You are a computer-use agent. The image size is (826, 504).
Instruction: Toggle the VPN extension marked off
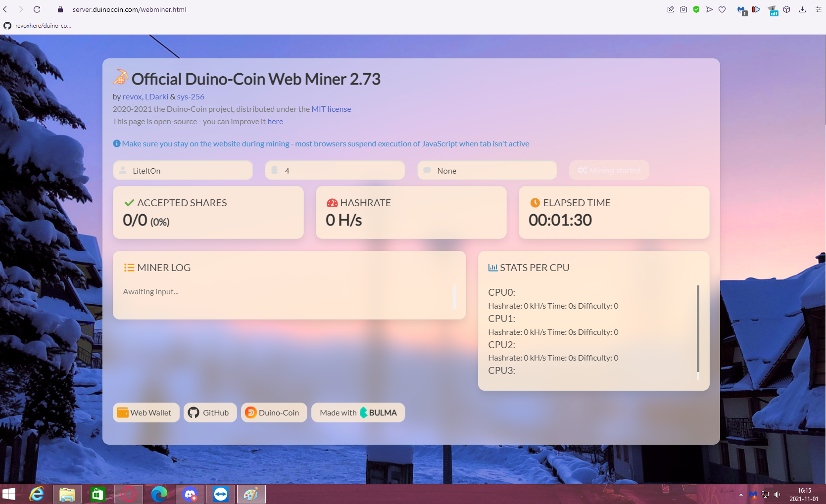click(773, 9)
